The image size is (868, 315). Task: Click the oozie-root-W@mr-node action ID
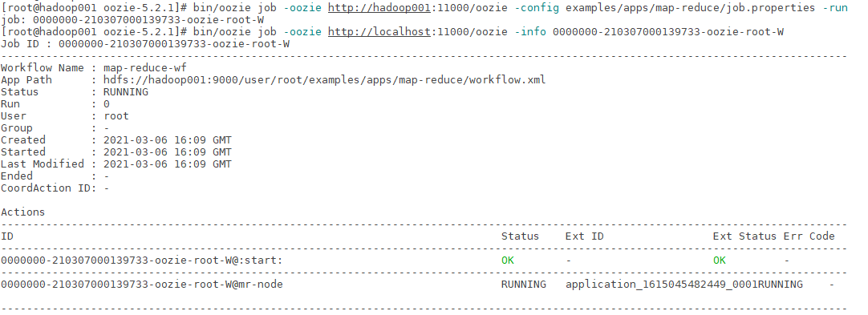[x=142, y=285]
